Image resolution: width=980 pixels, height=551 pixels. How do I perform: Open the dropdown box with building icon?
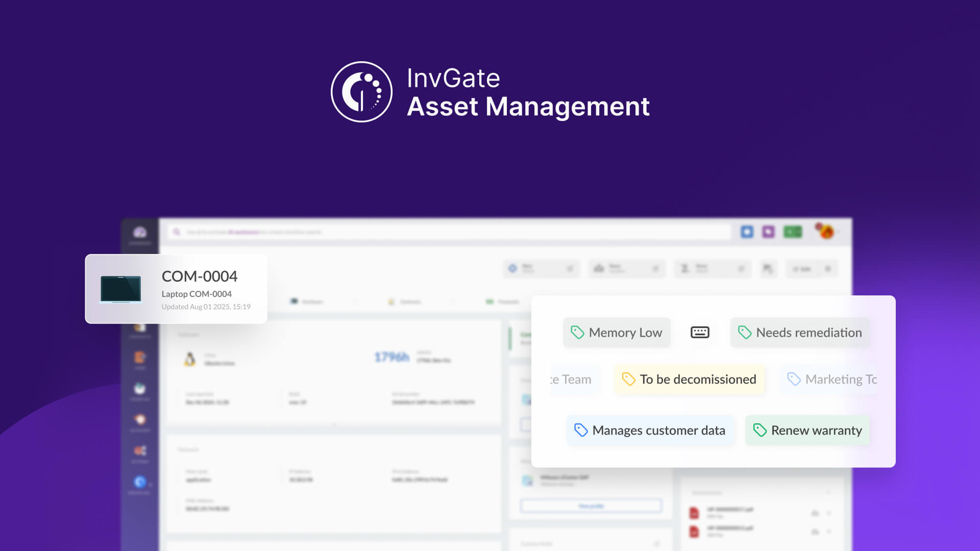627,268
